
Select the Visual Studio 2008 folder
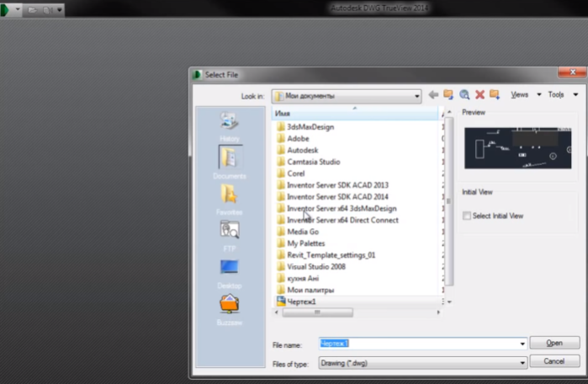coord(316,266)
